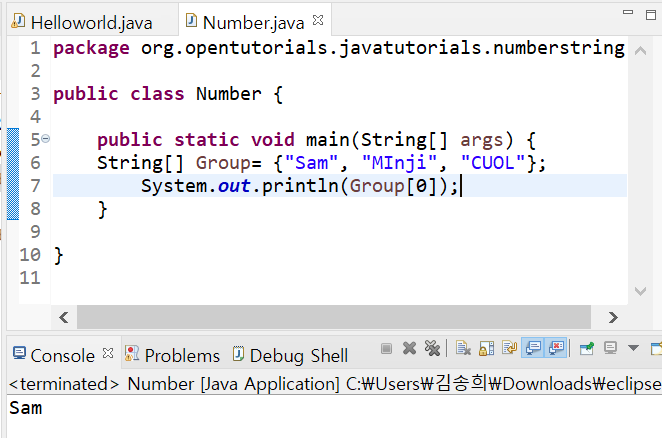The height and width of the screenshot is (438, 662).
Task: Click line number 10 in the gutter
Action: tap(30, 255)
